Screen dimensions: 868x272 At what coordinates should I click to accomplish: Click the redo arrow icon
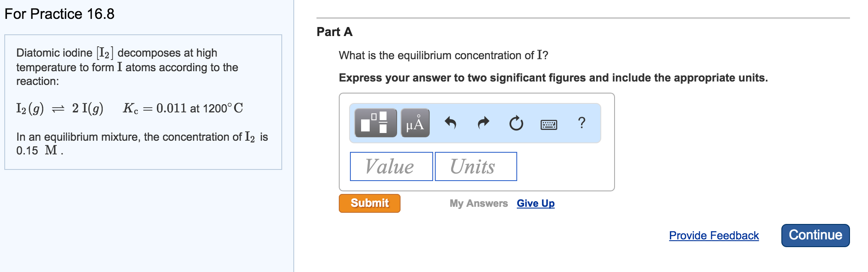coord(483,123)
